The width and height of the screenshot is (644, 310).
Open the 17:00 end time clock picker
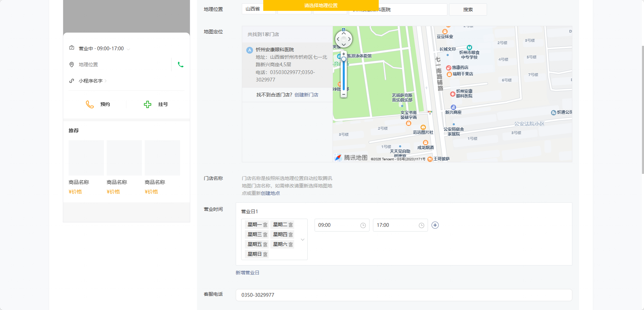pos(422,225)
